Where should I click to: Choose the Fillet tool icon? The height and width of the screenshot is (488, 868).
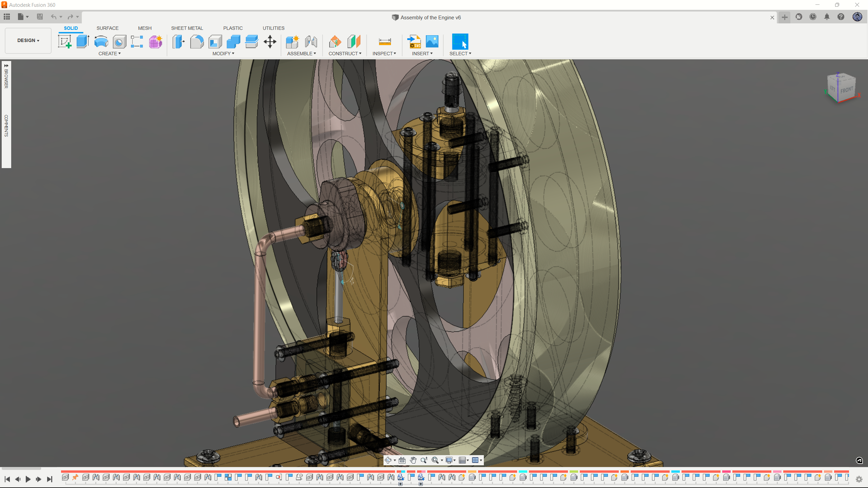click(197, 42)
